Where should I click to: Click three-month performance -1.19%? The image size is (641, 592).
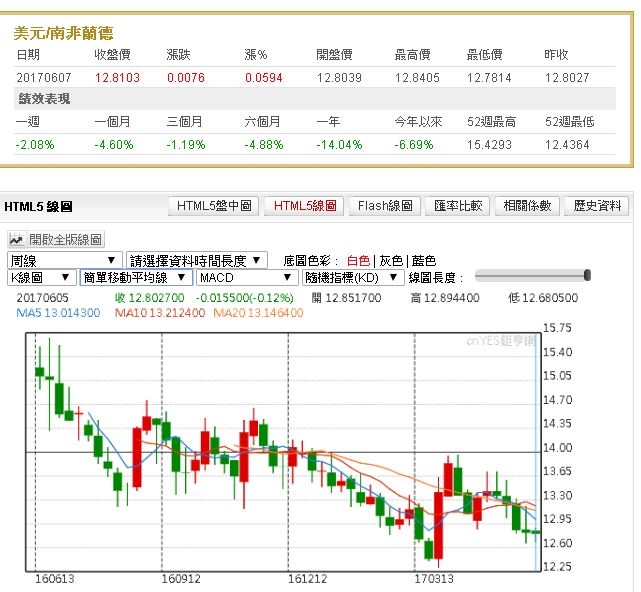186,145
